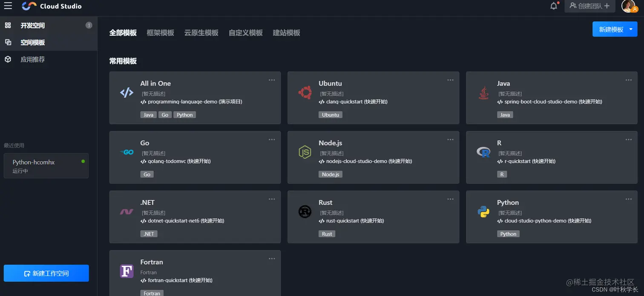The width and height of the screenshot is (644, 296).
Task: Click the Cloud Studio logo
Action: point(52,6)
